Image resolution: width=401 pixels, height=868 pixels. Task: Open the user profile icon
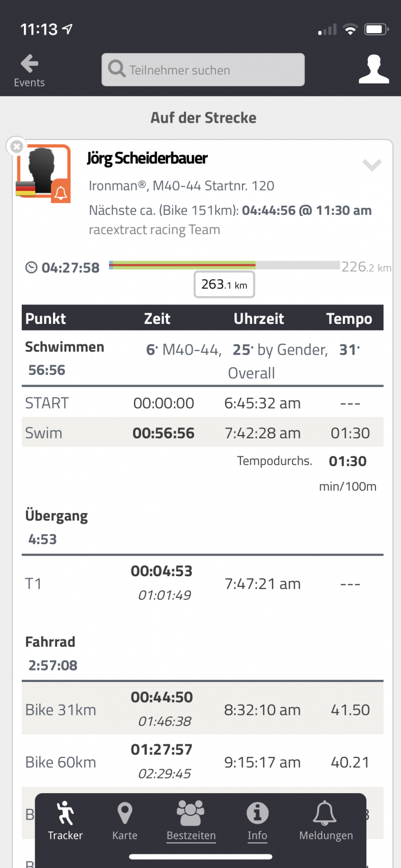[373, 69]
